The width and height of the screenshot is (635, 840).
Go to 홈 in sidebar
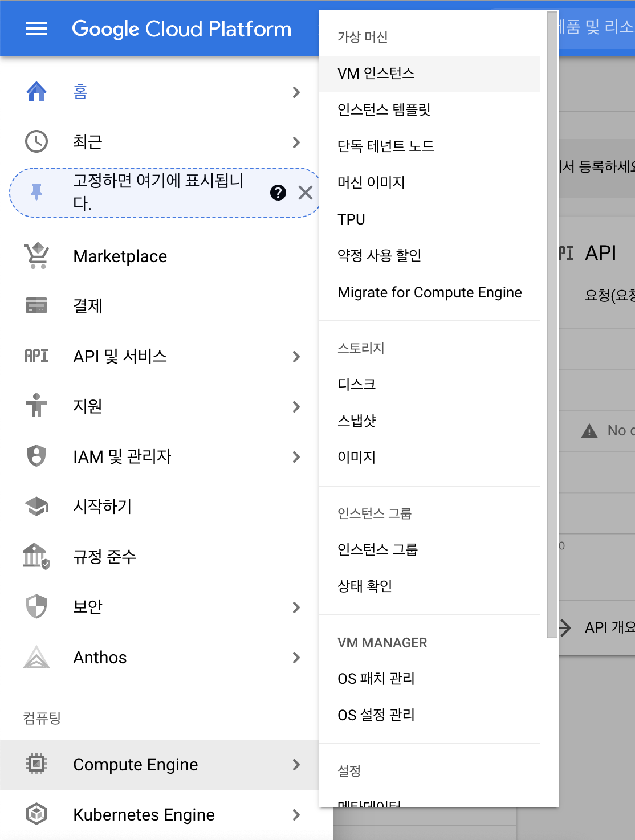click(80, 92)
